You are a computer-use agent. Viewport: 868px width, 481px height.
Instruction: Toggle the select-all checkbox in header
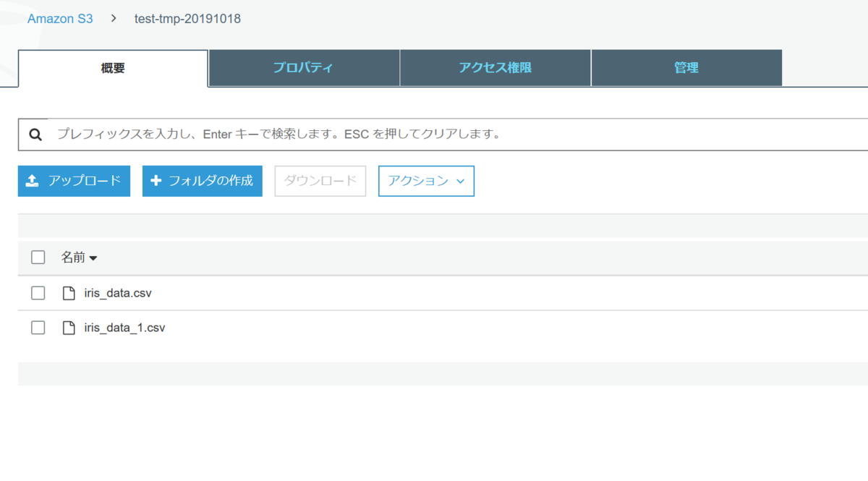coord(38,257)
